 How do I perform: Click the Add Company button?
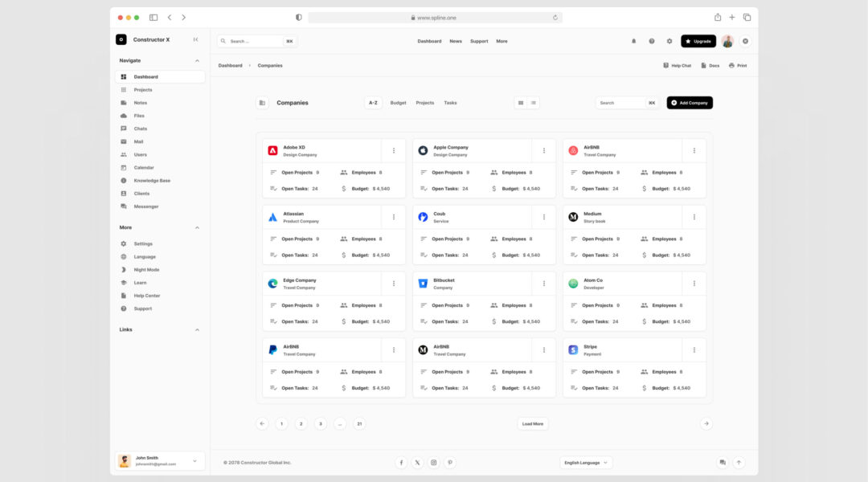pyautogui.click(x=690, y=103)
